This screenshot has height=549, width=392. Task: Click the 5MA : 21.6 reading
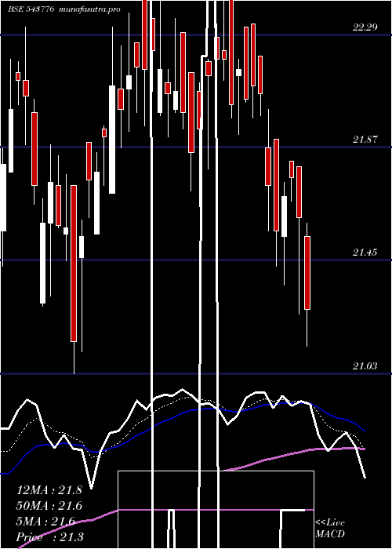(45, 522)
